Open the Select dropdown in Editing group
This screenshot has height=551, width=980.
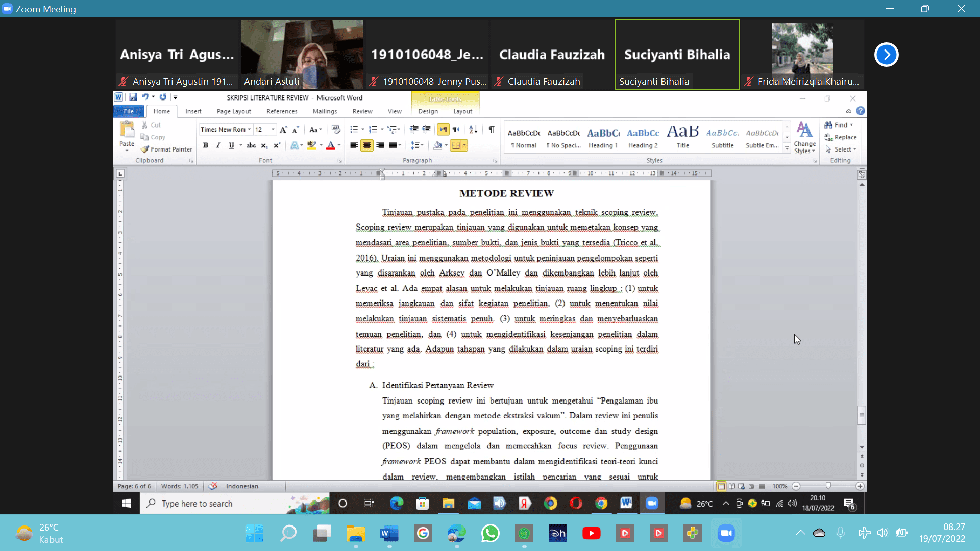(841, 149)
